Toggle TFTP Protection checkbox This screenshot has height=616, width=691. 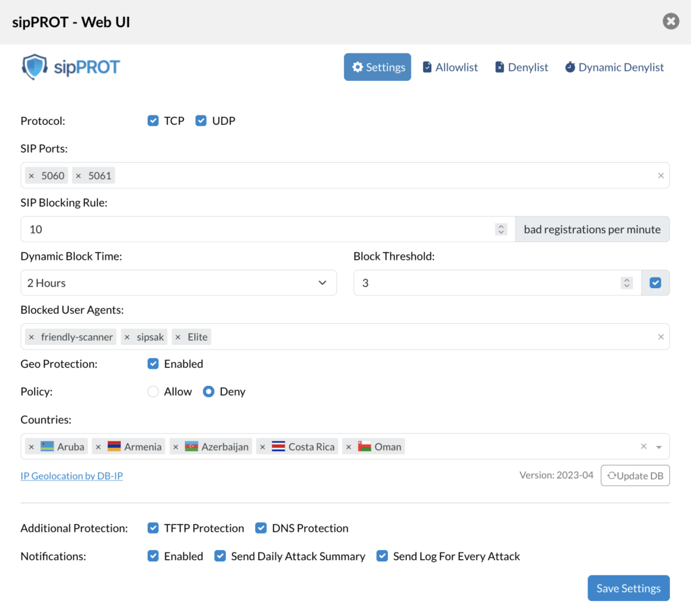pos(153,528)
